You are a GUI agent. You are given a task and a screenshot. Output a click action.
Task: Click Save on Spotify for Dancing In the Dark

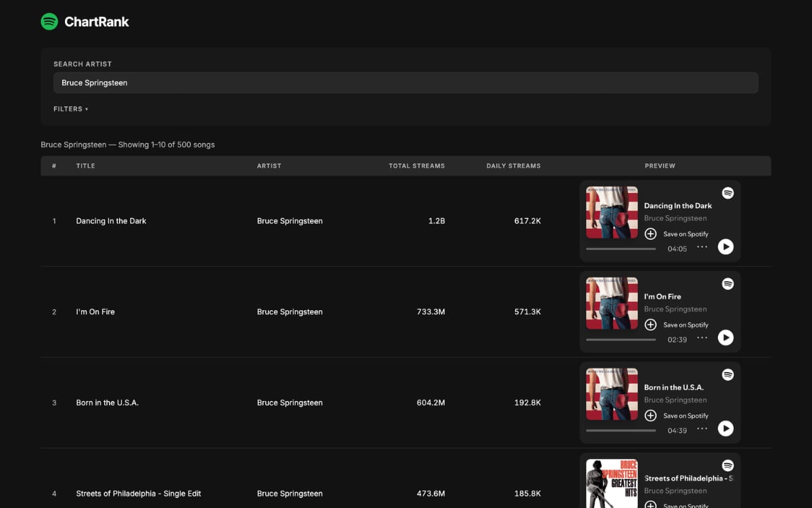coord(686,234)
